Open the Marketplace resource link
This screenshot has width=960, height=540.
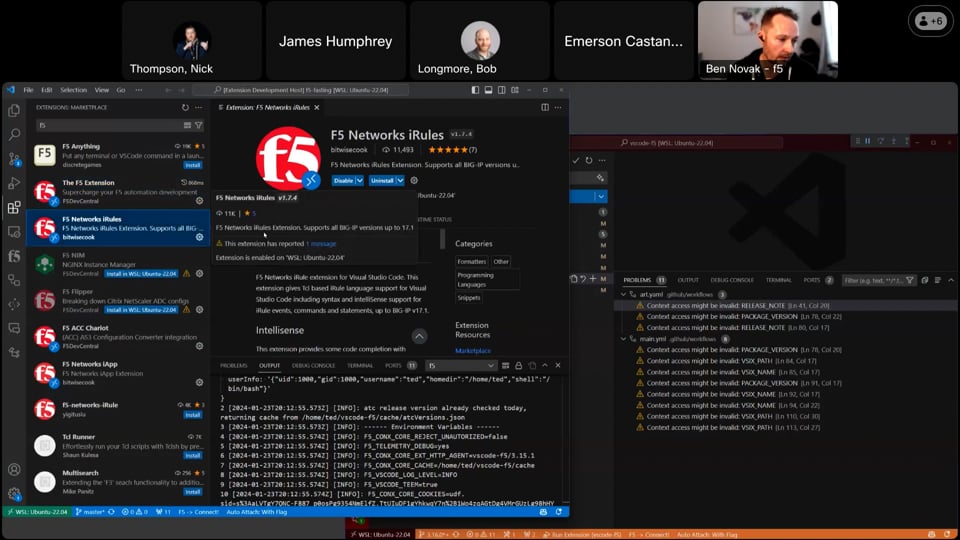(473, 351)
